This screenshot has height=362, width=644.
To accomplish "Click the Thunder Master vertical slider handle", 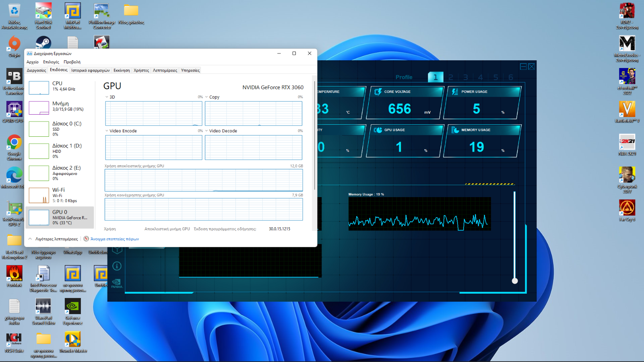I will tap(515, 281).
